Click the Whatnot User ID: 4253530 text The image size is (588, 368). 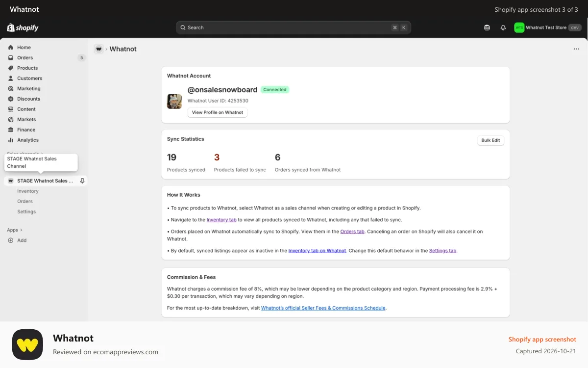[218, 101]
